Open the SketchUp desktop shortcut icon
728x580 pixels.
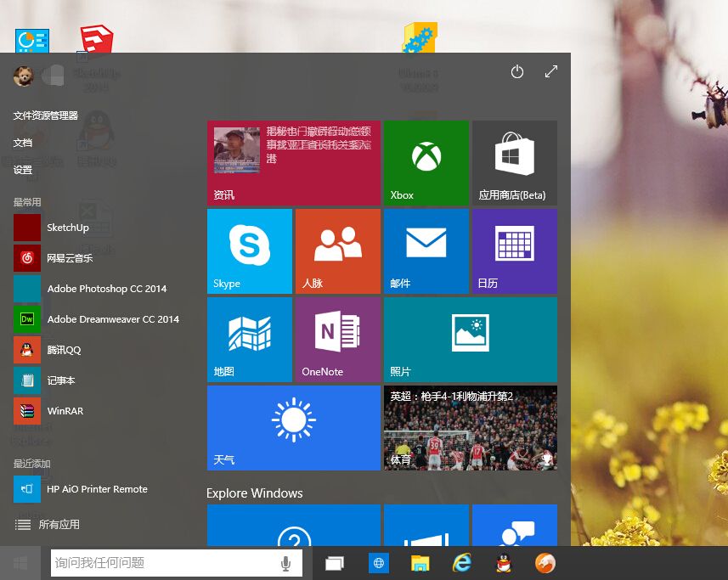pyautogui.click(x=96, y=39)
